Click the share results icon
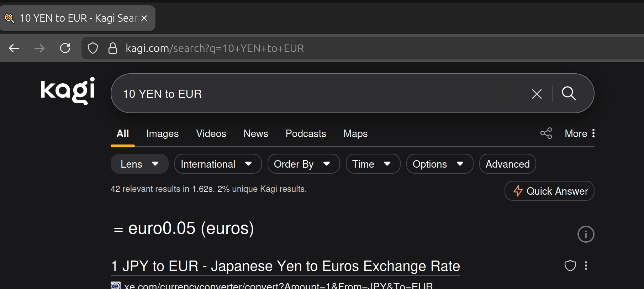Viewport: 644px width, 289px height. click(546, 133)
